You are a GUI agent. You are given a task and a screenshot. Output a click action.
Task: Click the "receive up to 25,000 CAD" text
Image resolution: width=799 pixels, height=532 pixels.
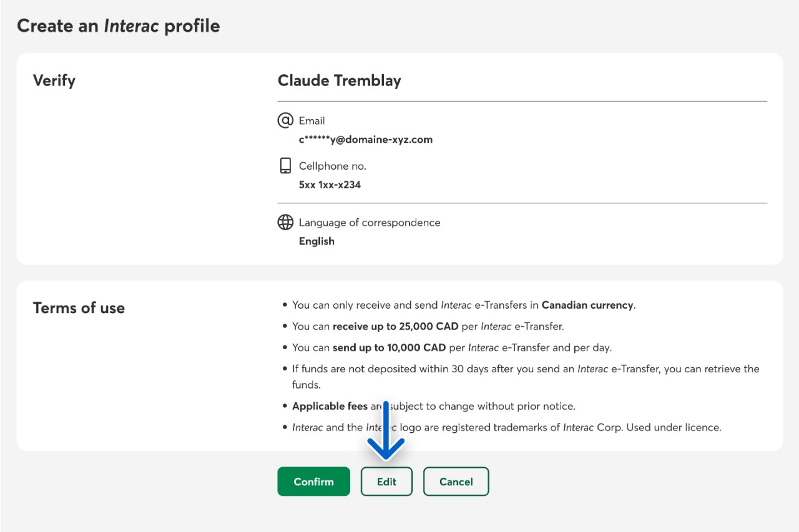395,326
